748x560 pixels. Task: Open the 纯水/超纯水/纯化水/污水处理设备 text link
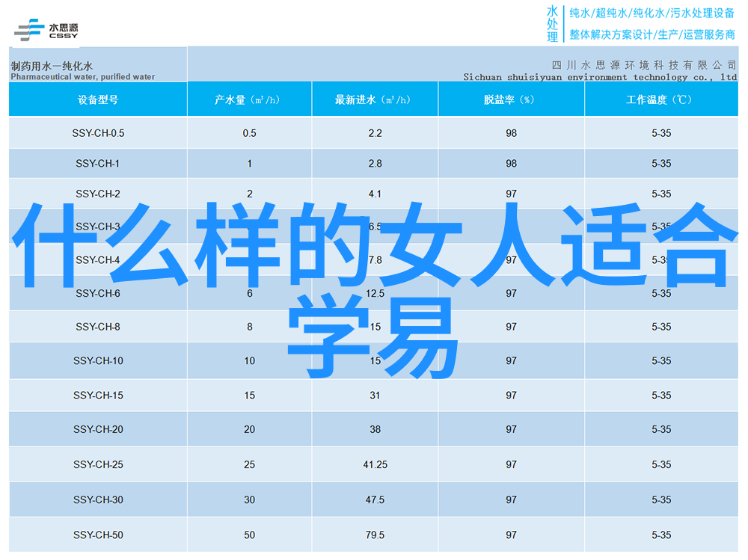click(652, 13)
